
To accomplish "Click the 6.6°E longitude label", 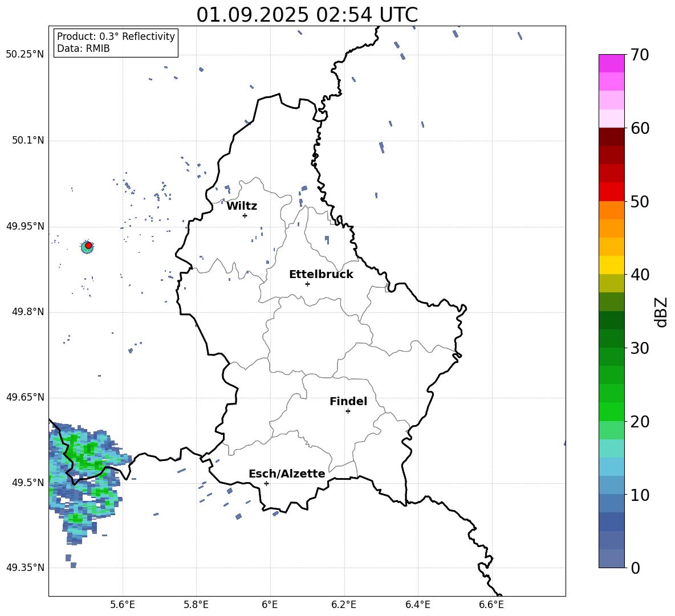I will pyautogui.click(x=491, y=605).
